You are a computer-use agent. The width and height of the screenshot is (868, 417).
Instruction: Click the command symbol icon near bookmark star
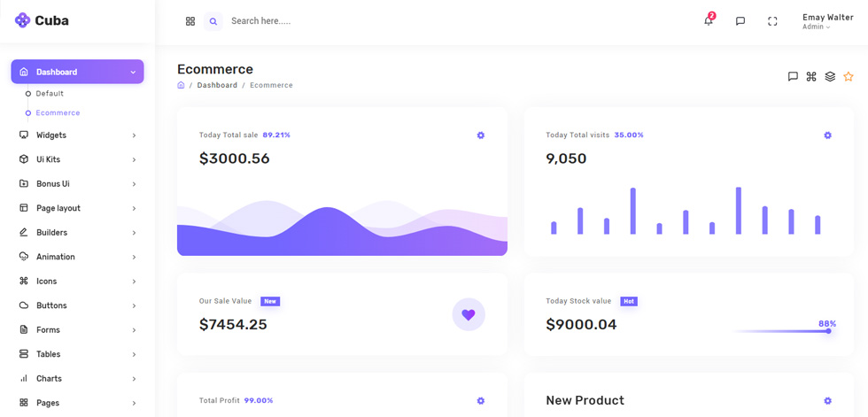pos(811,76)
